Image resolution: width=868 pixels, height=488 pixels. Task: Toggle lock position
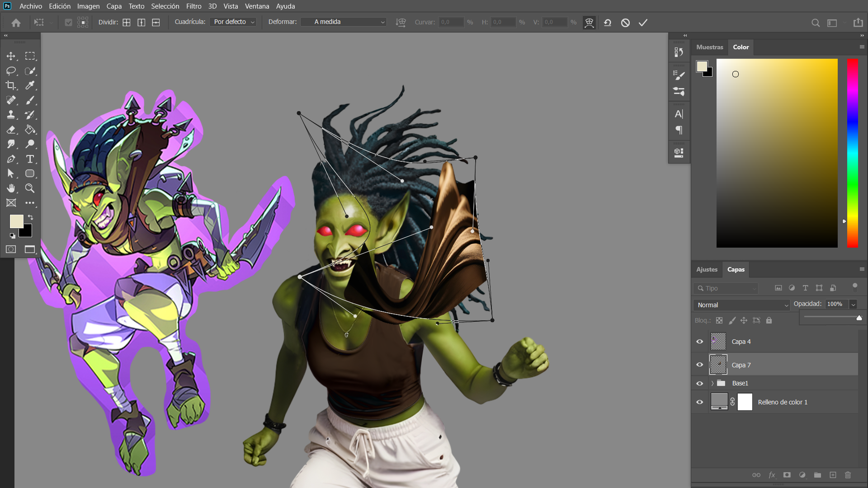pyautogui.click(x=744, y=320)
